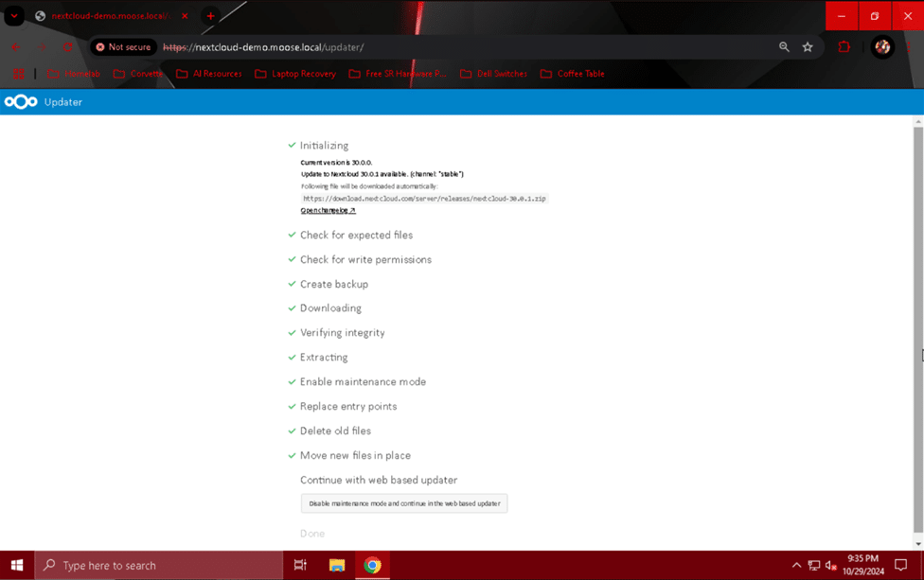Open the Chrome profile avatar
Viewport: 924px width, 580px height.
click(x=882, y=47)
